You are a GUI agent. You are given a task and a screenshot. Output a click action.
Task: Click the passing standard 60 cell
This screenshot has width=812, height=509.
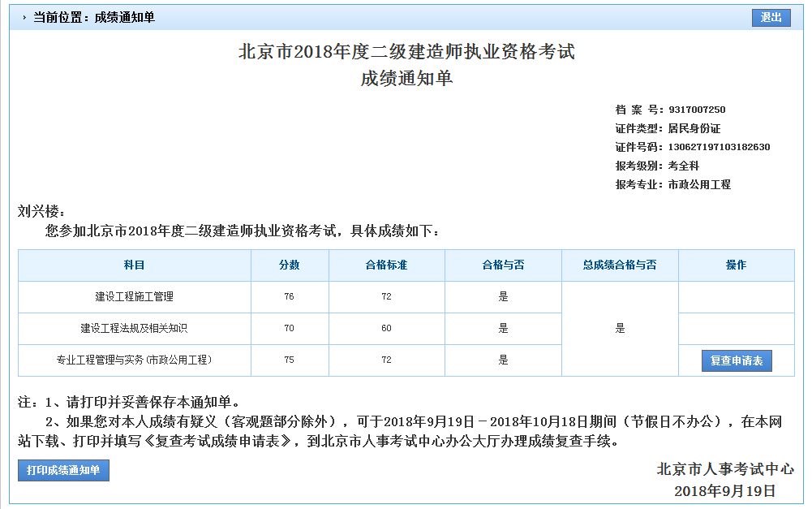[386, 329]
